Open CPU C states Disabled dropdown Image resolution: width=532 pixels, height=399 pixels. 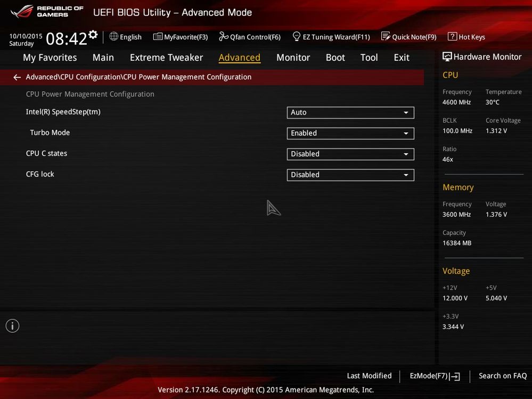tap(350, 154)
